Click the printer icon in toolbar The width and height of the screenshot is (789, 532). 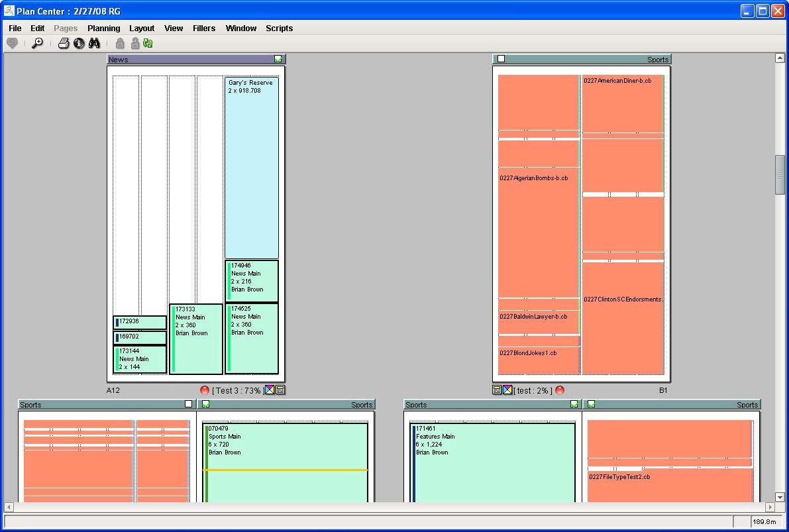[x=64, y=43]
